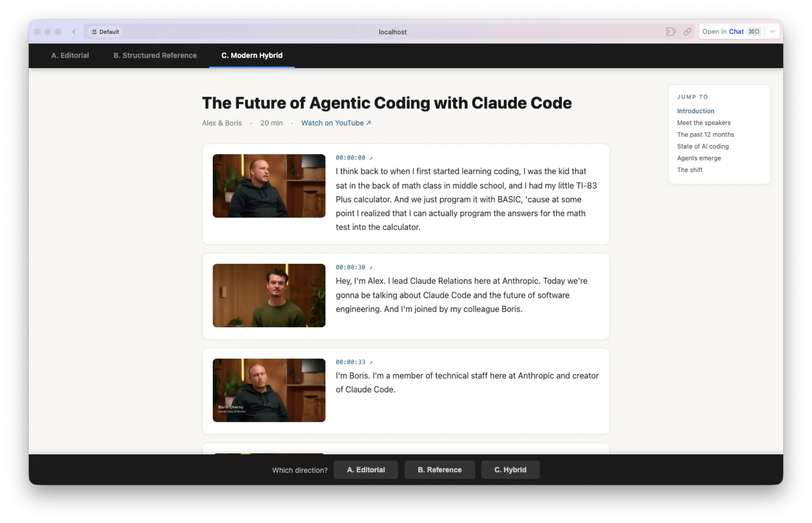Jump to Meet the speakers section
This screenshot has width=812, height=523.
click(703, 123)
